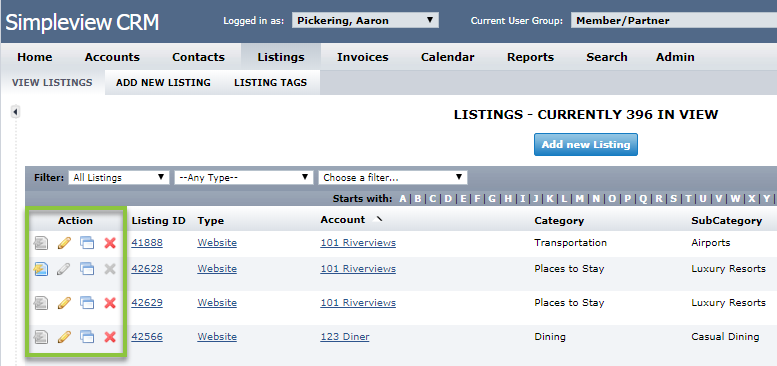Open listing ID 42629 link
777x366 pixels.
pos(147,303)
